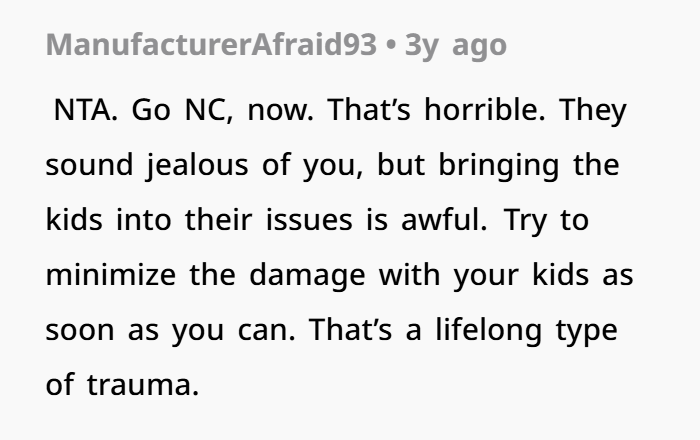The height and width of the screenshot is (440, 700).
Task: Click the word "NTA" in the comment
Action: tap(82, 110)
